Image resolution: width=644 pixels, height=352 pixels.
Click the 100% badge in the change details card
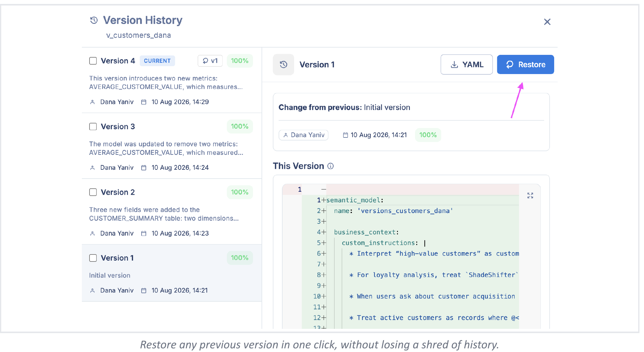click(428, 135)
